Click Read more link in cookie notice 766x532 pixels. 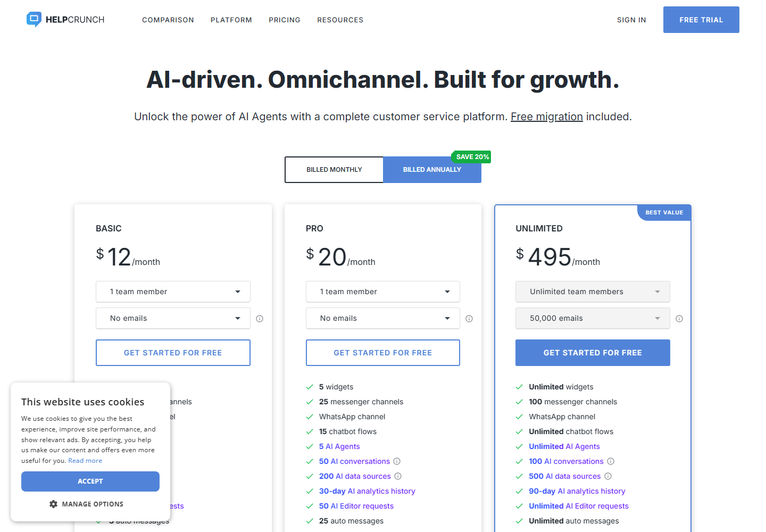pos(85,461)
